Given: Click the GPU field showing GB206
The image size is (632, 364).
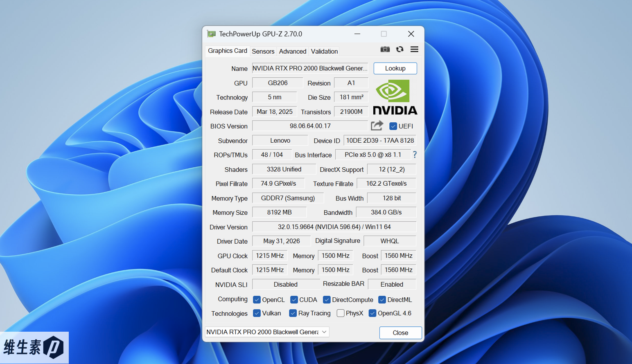Looking at the screenshot, I should click(x=278, y=83).
